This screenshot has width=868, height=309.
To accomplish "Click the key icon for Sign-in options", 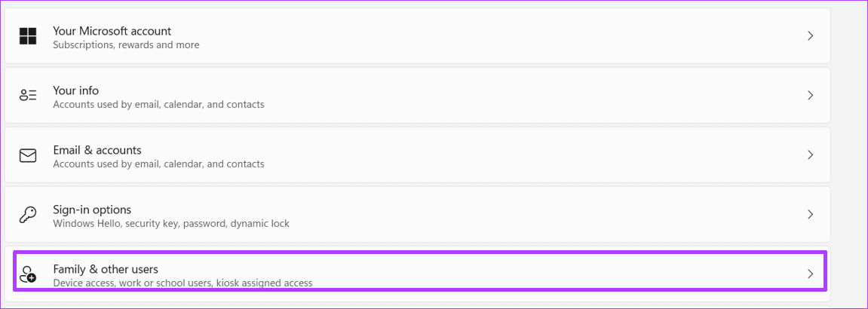I will [x=28, y=216].
